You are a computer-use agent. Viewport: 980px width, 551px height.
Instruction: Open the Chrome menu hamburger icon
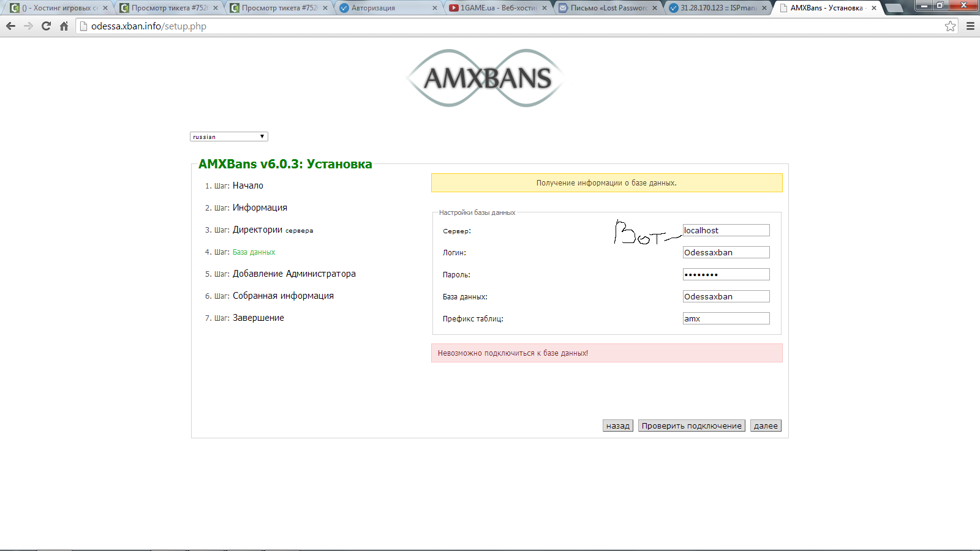click(970, 26)
